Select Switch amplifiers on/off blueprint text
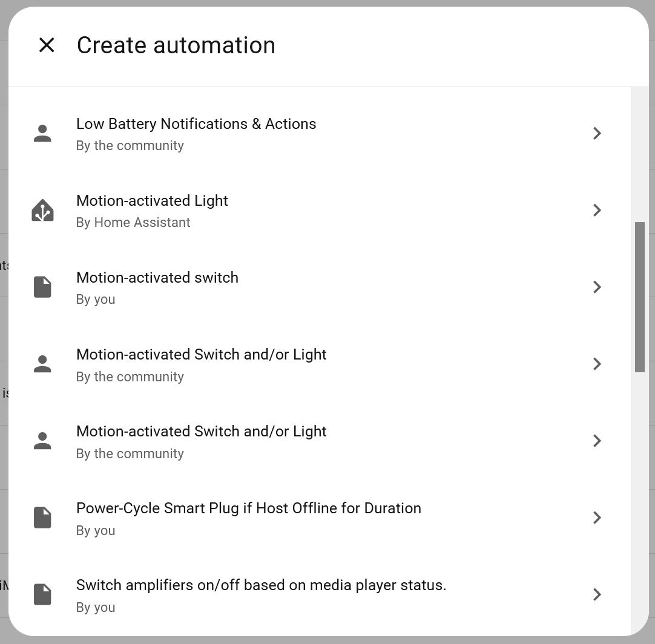This screenshot has width=655, height=644. coord(261,585)
